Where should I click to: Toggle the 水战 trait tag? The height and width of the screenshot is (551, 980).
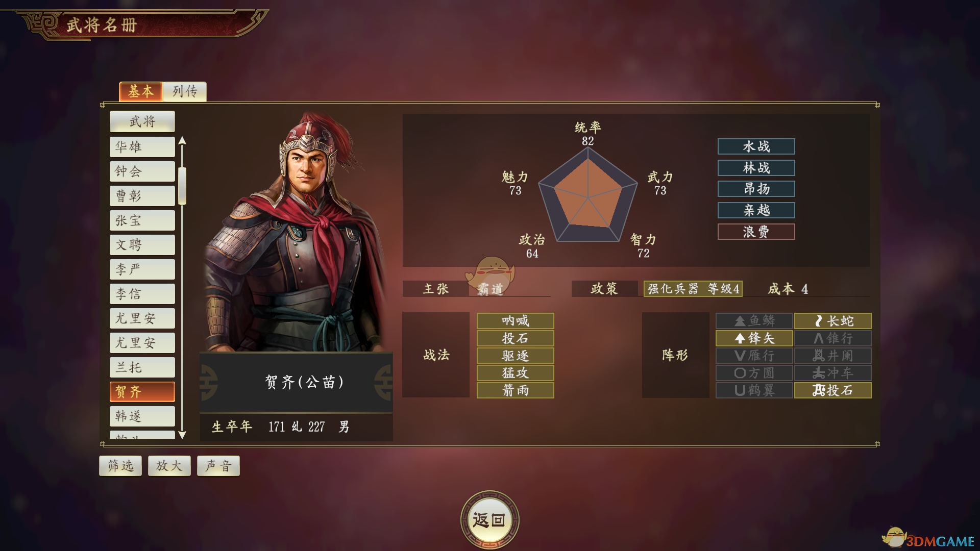click(756, 146)
